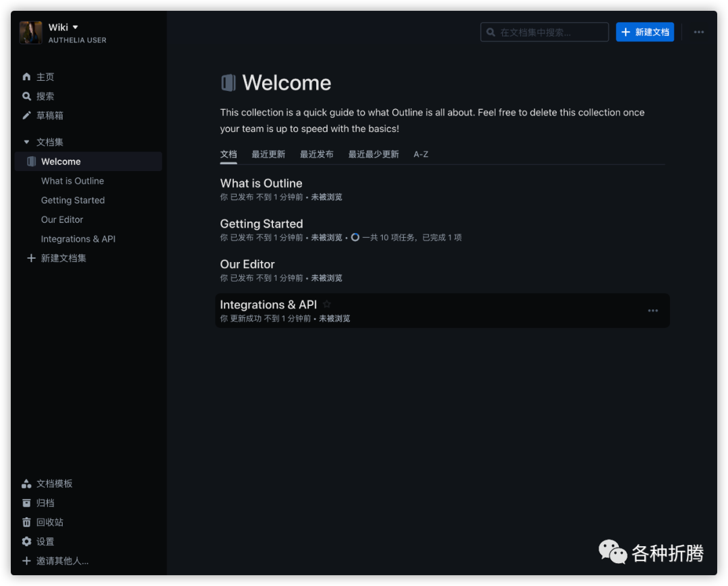Click plus icon for 邀请其他人

[x=26, y=561]
